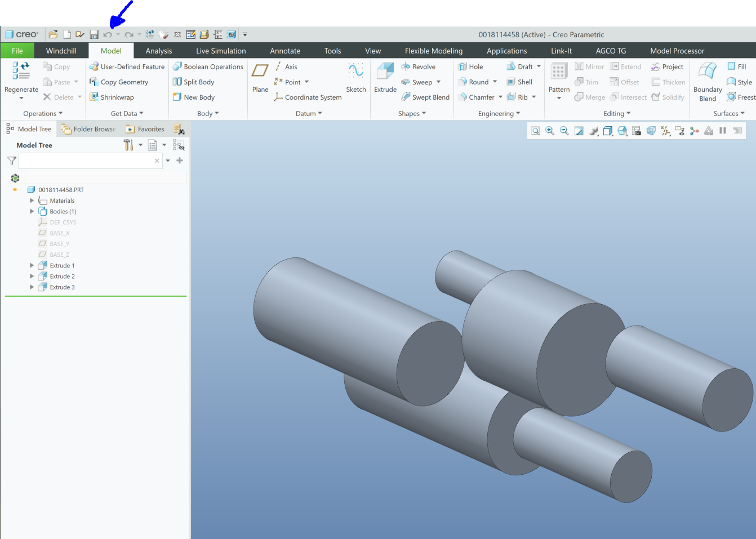The height and width of the screenshot is (539, 756).
Task: Click the Refit view icon
Action: [x=535, y=131]
